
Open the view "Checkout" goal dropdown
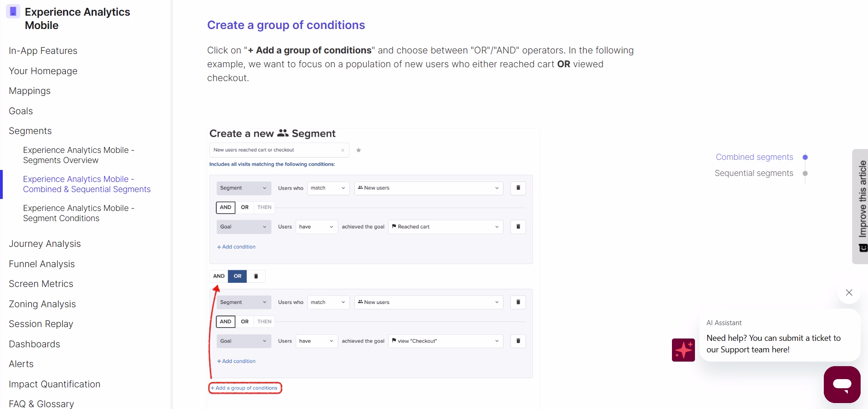[446, 341]
